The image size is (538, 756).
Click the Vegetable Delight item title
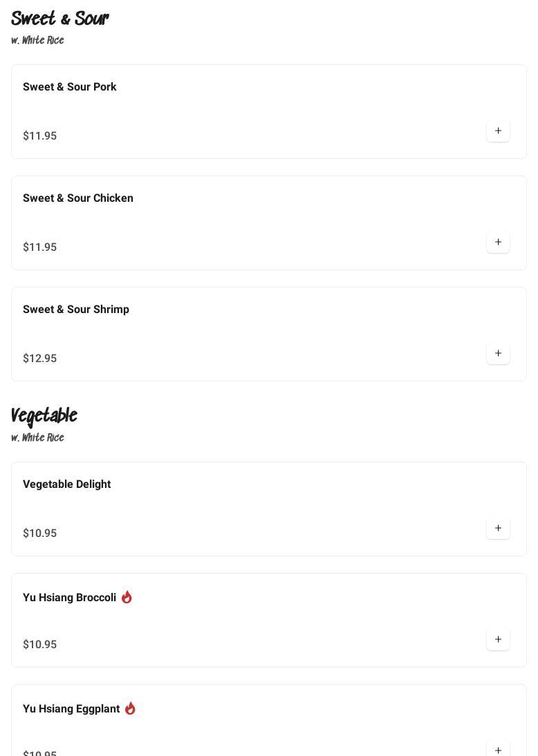pyautogui.click(x=67, y=484)
